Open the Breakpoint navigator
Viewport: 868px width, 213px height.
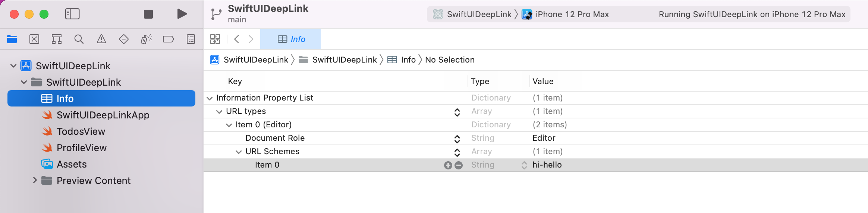[169, 39]
